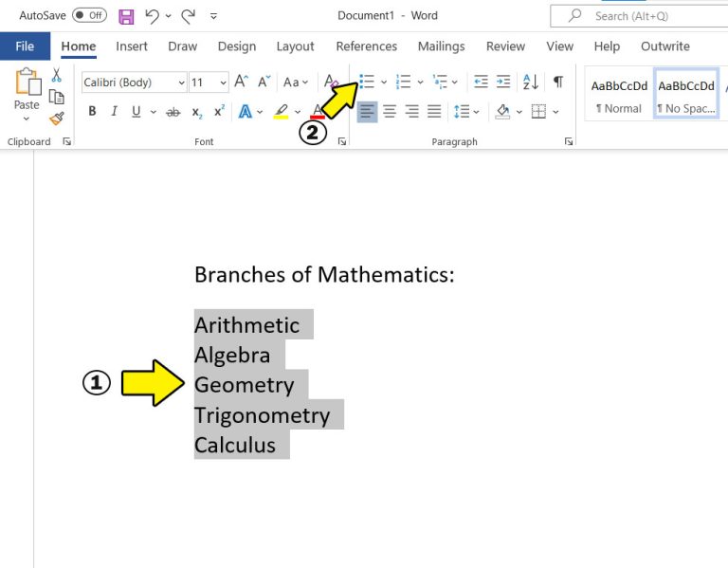
Task: Toggle Italic formatting
Action: click(x=115, y=112)
